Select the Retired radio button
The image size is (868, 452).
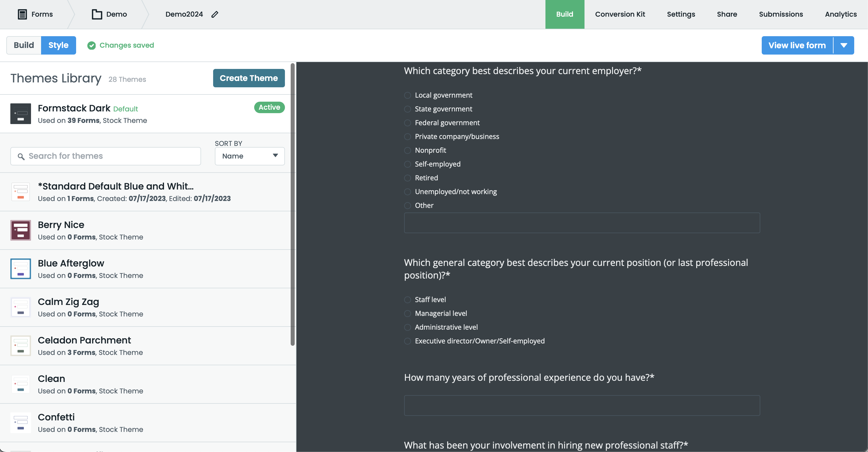pyautogui.click(x=407, y=178)
